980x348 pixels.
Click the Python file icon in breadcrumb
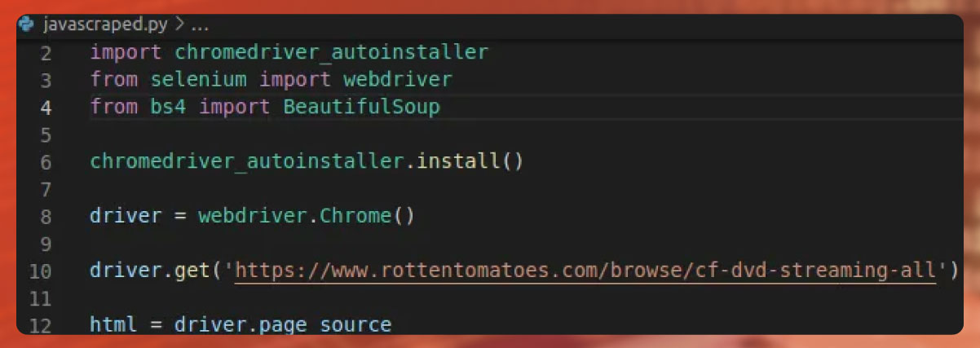click(26, 24)
